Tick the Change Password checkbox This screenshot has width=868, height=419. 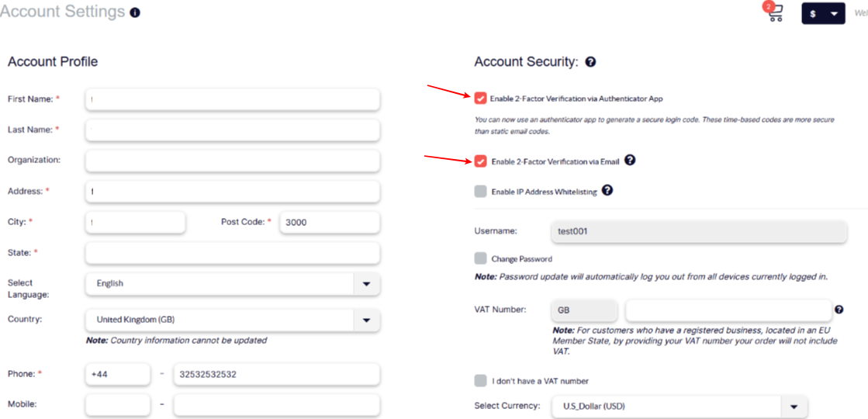pyautogui.click(x=480, y=258)
